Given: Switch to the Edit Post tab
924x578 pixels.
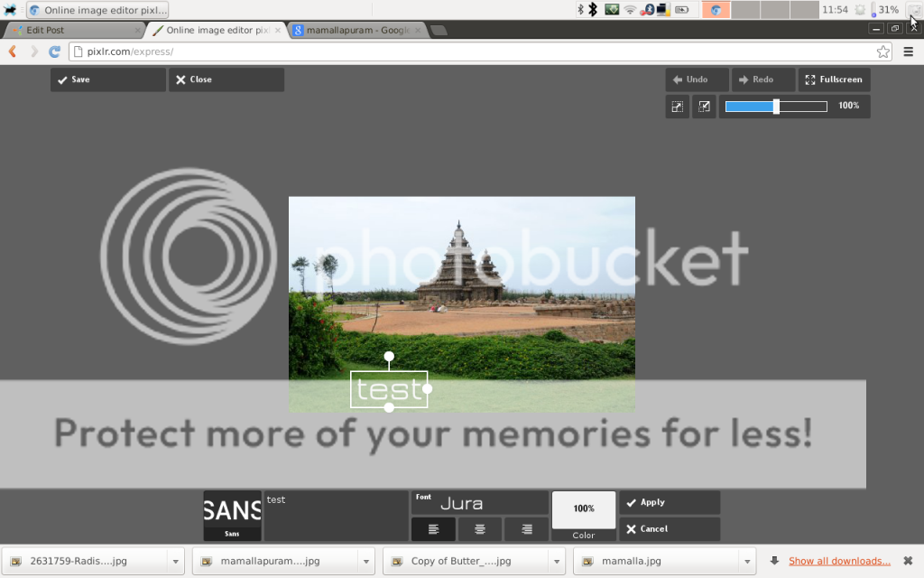Looking at the screenshot, I should [x=72, y=30].
